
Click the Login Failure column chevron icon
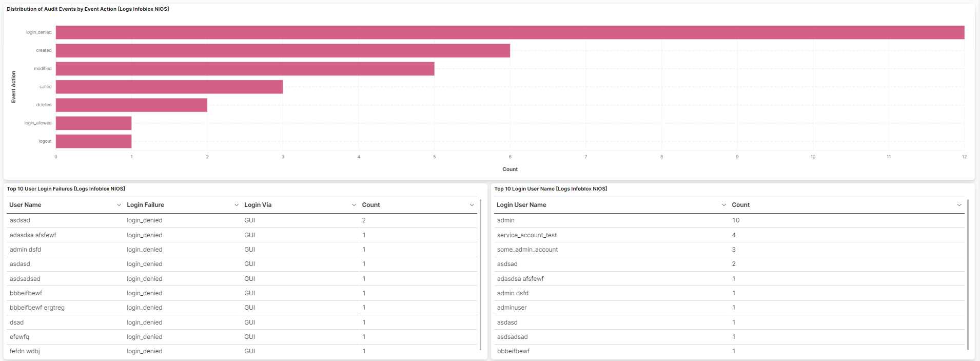click(237, 205)
